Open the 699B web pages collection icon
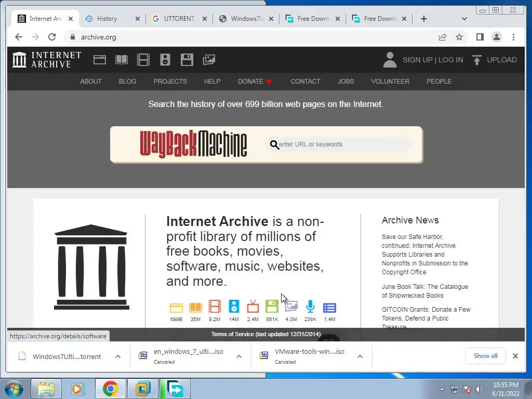 (176, 308)
